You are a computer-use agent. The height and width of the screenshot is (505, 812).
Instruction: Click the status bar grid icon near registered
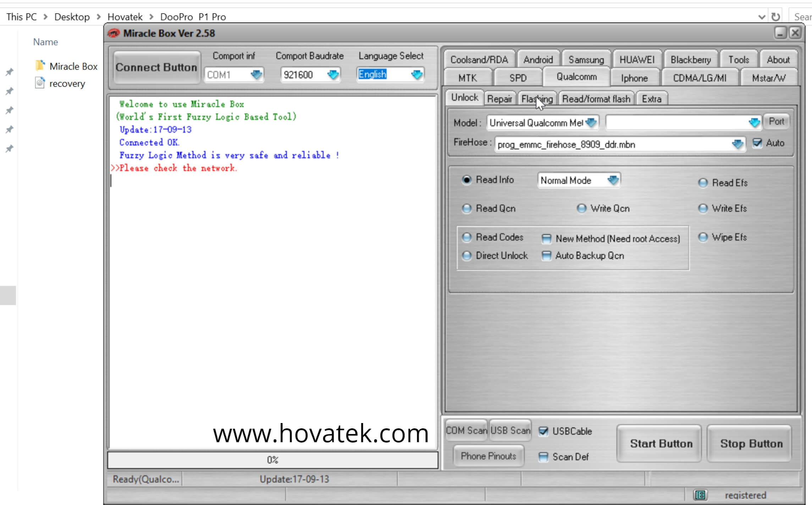click(x=700, y=495)
